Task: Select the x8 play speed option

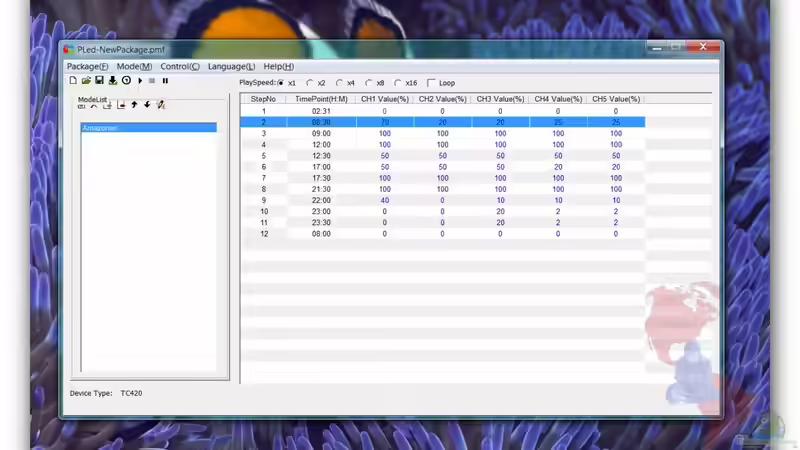Action: coord(369,83)
